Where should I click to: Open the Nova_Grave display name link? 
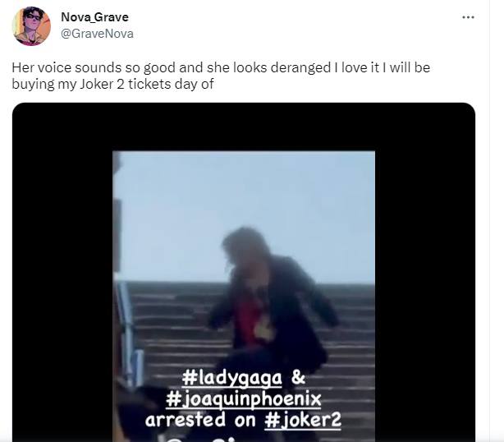[94, 17]
